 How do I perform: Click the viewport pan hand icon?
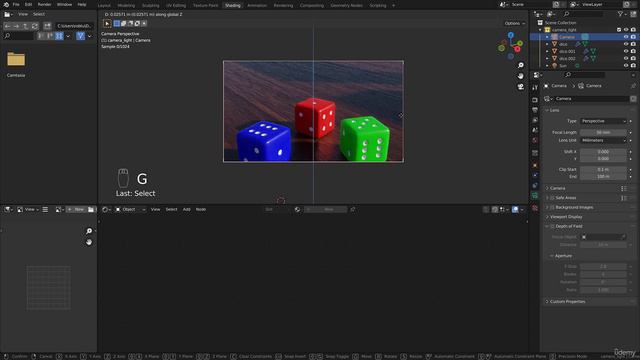pos(520,76)
